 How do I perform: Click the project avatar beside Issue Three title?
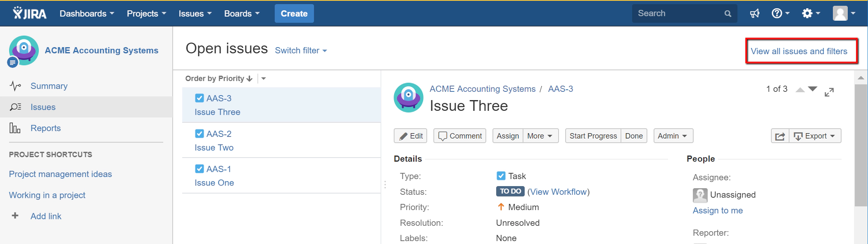[x=409, y=98]
